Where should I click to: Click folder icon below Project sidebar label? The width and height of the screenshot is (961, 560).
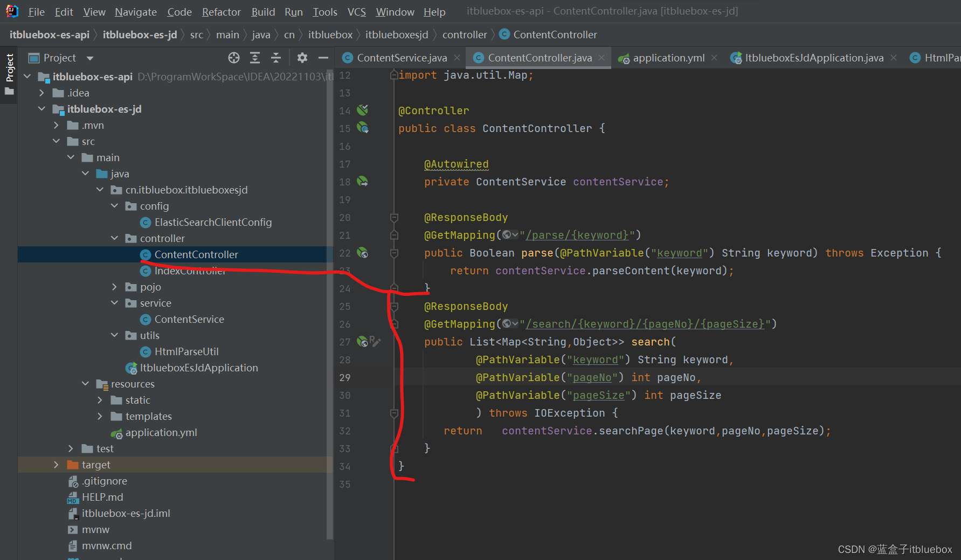(9, 92)
